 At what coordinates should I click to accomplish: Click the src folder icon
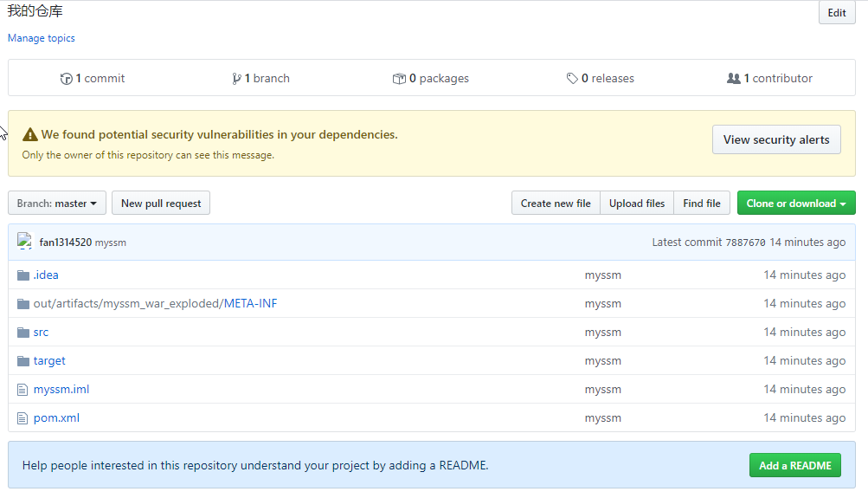[x=23, y=333]
